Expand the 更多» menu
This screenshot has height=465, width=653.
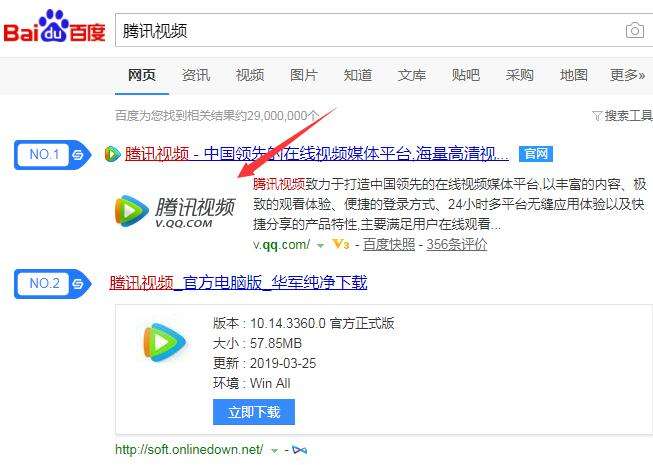628,75
